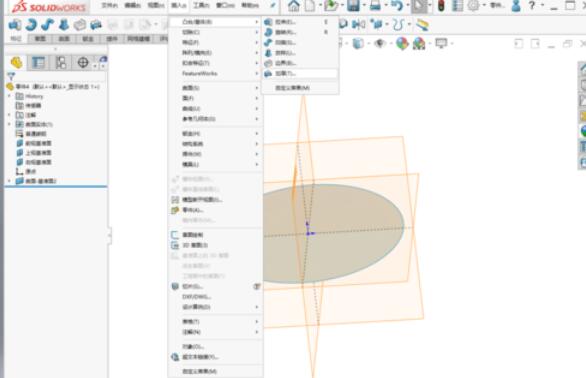Click the Edit Appearance color sphere icon

pyautogui.click(x=402, y=44)
